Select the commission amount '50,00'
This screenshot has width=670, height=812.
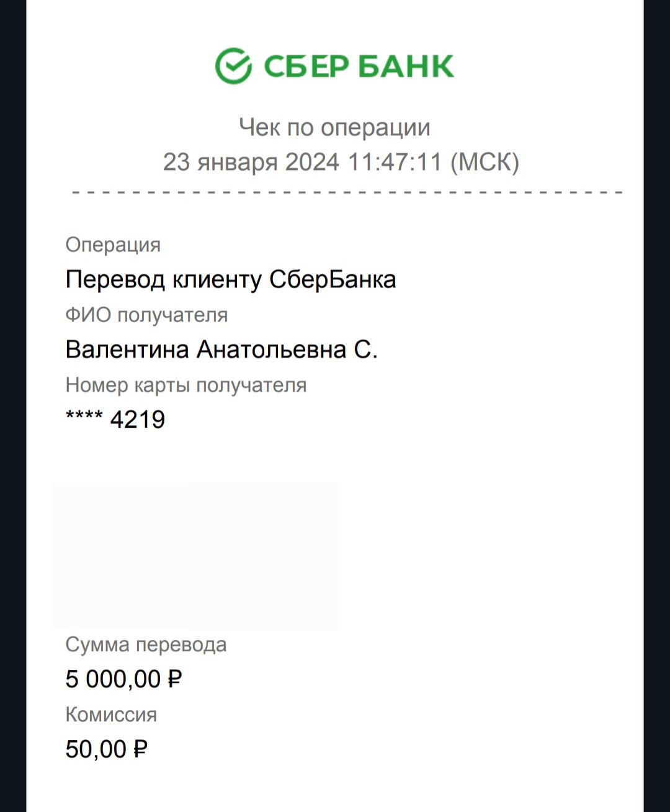pyautogui.click(x=96, y=749)
